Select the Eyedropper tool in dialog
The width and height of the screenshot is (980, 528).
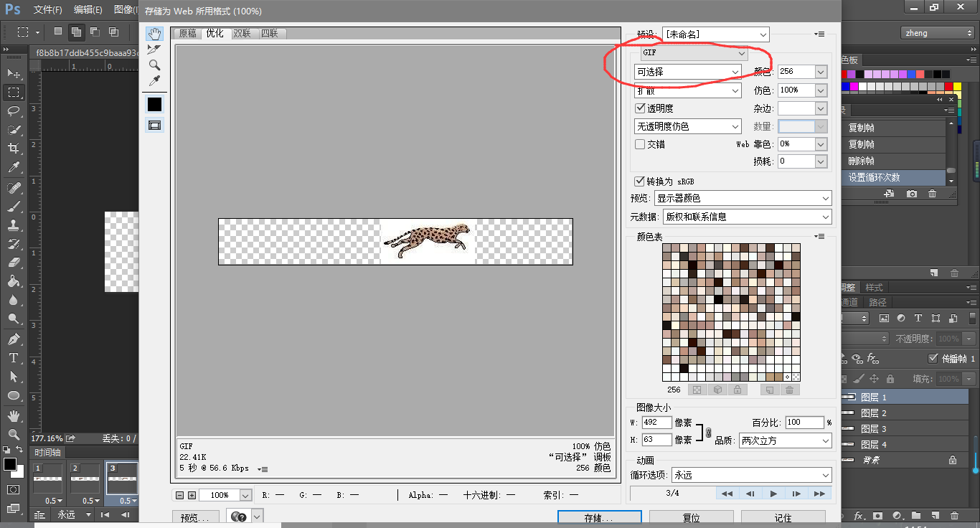154,81
